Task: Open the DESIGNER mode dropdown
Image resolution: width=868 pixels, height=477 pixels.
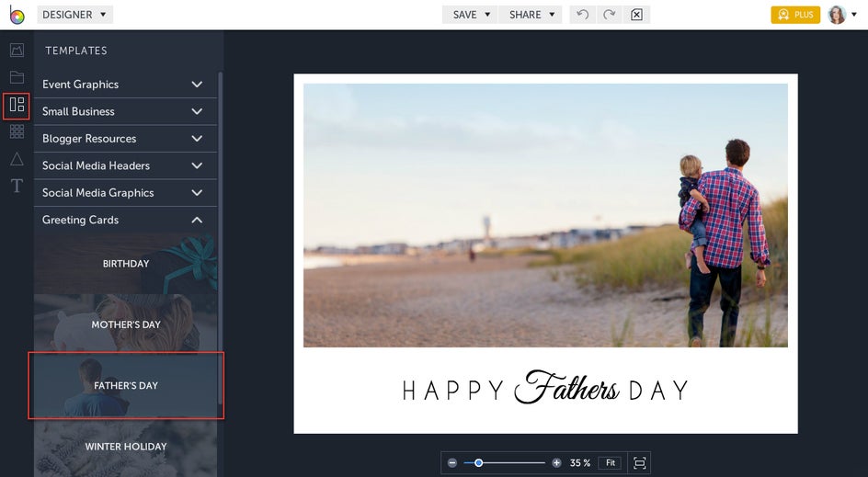Action: pos(74,15)
